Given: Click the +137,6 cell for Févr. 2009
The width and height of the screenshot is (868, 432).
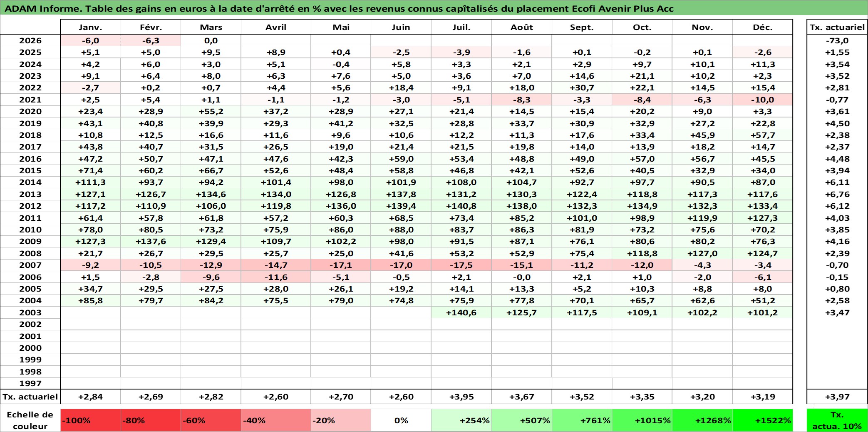Looking at the screenshot, I should point(151,241).
